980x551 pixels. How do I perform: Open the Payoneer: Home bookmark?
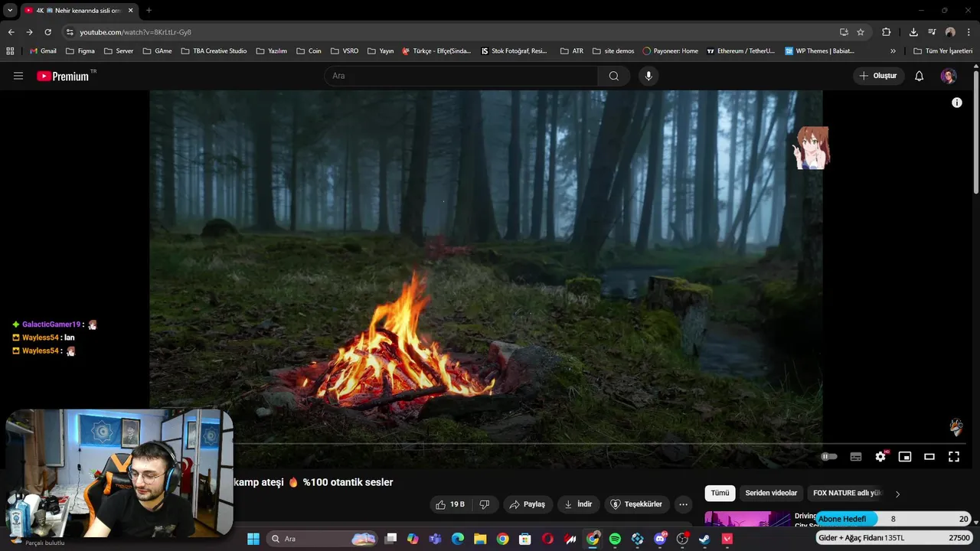[x=670, y=51]
